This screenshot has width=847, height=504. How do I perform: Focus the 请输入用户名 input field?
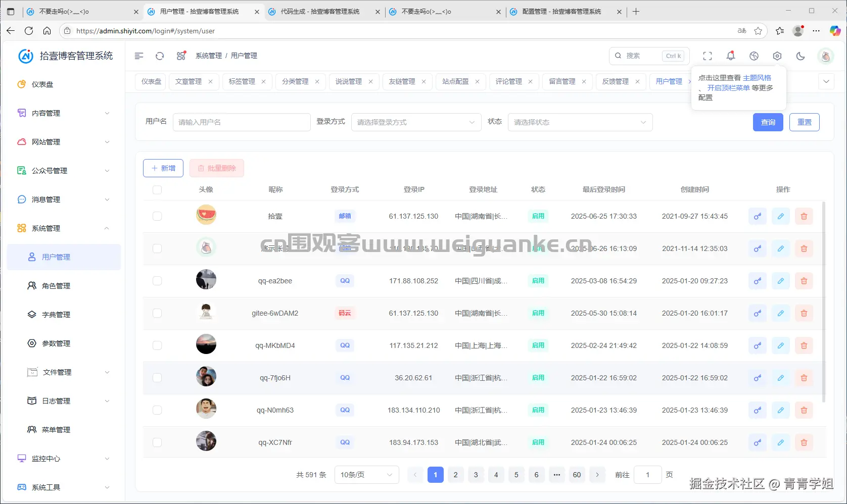click(242, 122)
